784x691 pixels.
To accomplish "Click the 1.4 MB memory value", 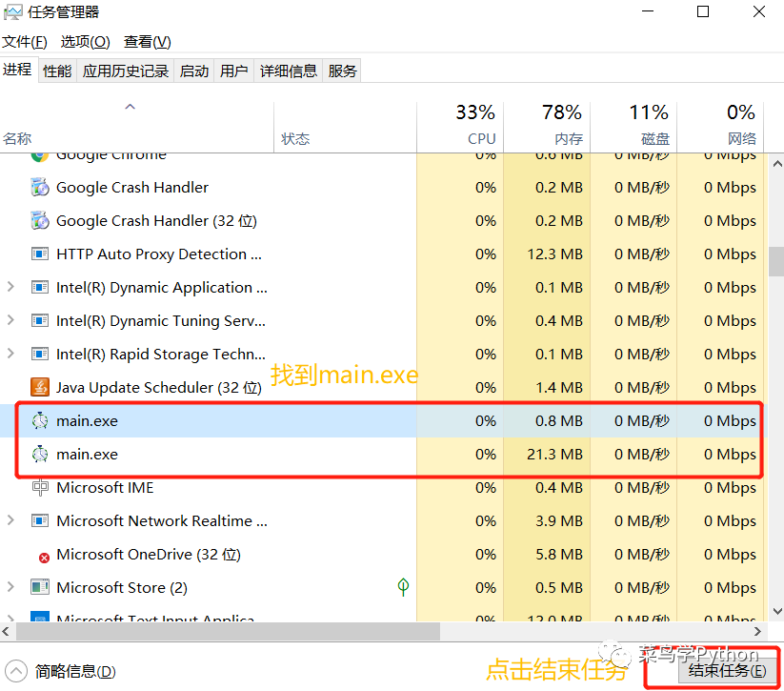I will pos(559,387).
